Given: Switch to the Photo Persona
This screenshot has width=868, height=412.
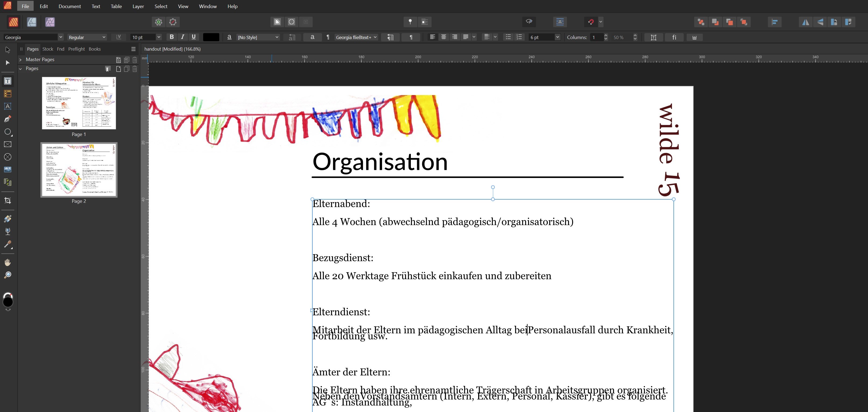Looking at the screenshot, I should pos(50,22).
